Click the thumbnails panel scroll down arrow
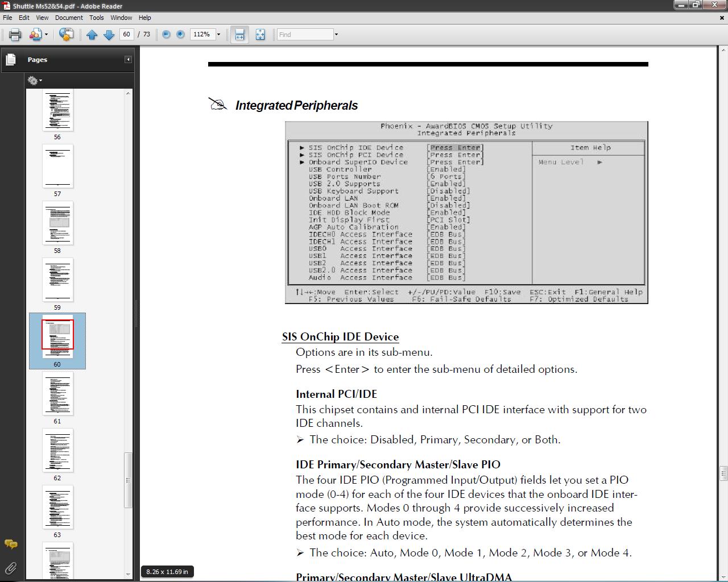728x582 pixels. click(128, 575)
